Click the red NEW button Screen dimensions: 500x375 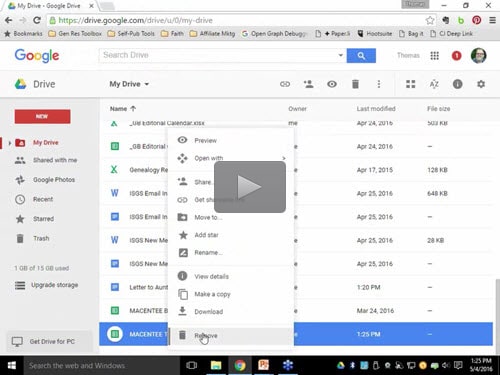coord(42,116)
